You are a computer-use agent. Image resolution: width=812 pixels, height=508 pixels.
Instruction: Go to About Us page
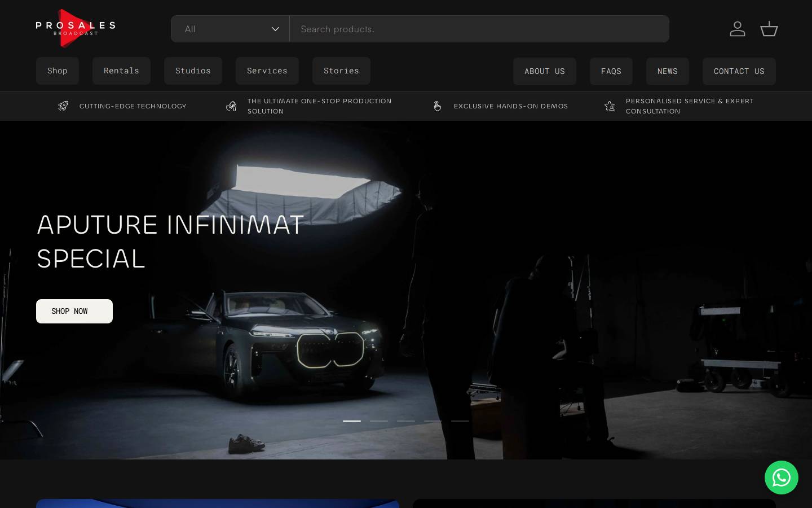point(545,71)
